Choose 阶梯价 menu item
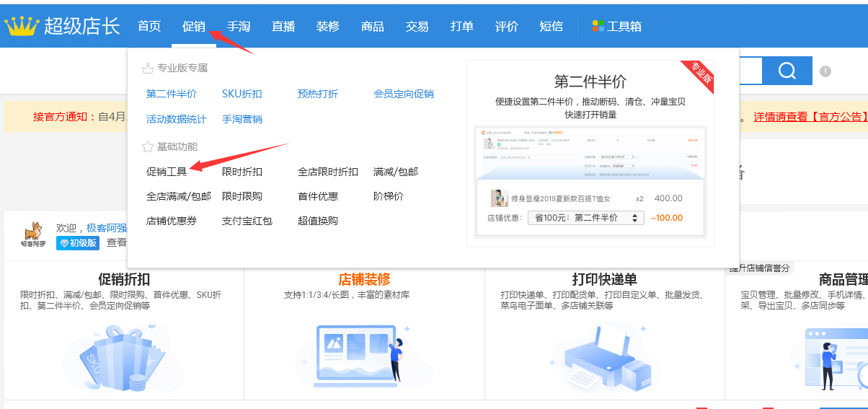Screen dimensions: 868x409 389,196
